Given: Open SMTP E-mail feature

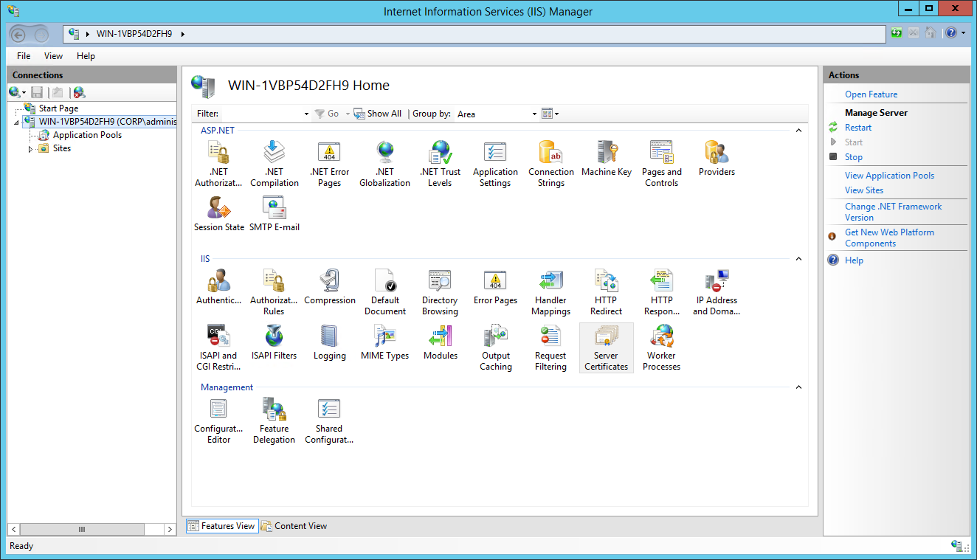Looking at the screenshot, I should click(x=275, y=214).
